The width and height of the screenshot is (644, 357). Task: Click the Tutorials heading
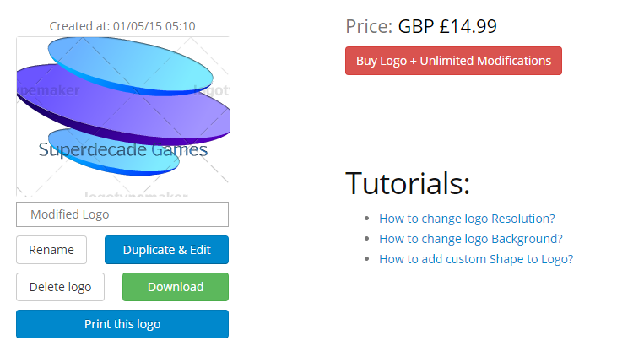[408, 183]
